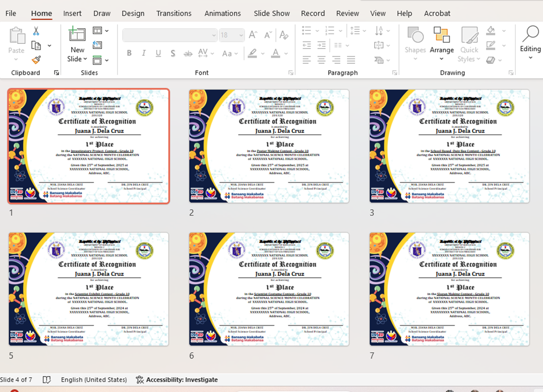The width and height of the screenshot is (543, 392).
Task: Open the font color picker arrow
Action: (x=286, y=54)
